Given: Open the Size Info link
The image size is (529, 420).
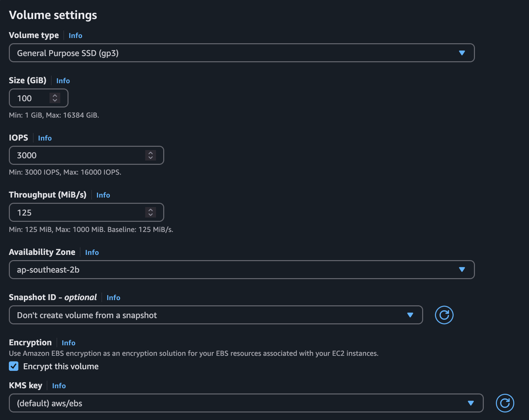Looking at the screenshot, I should pos(63,81).
